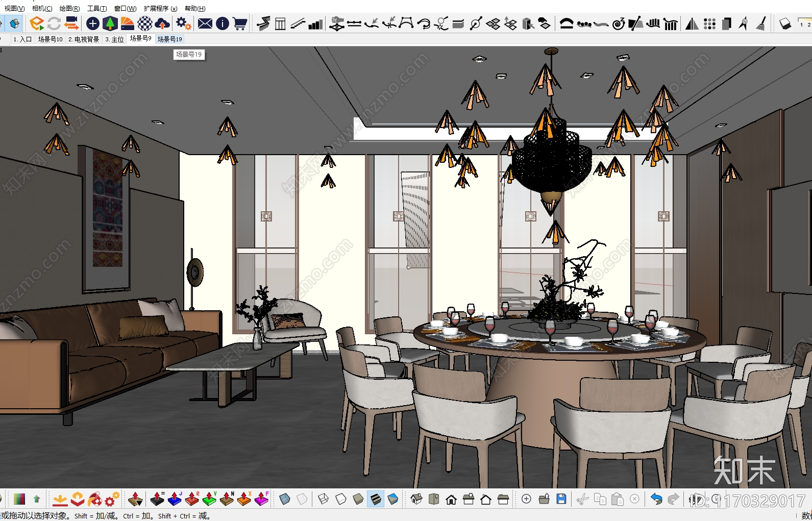Click the shopping cart icon
The width and height of the screenshot is (812, 521).
pyautogui.click(x=240, y=23)
